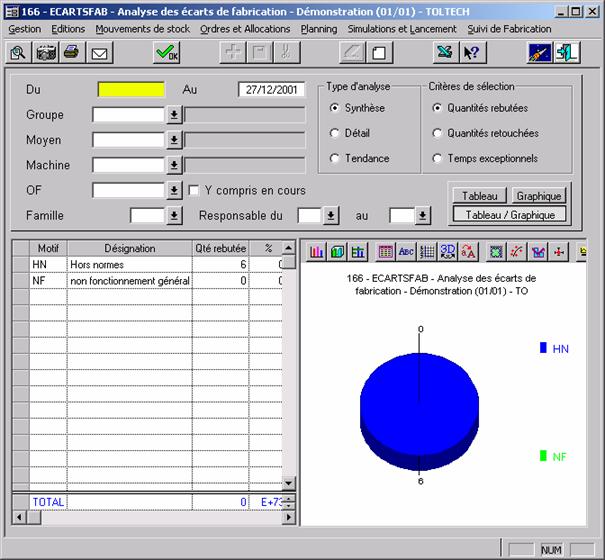Click the magnifier search icon in toolbar
Image resolution: width=605 pixels, height=560 pixels.
point(18,52)
